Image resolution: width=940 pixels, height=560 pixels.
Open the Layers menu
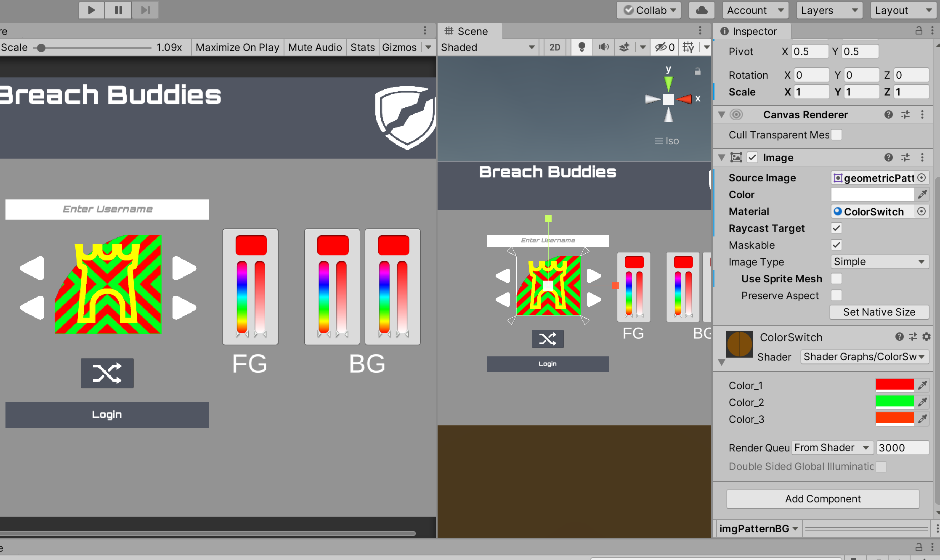[829, 10]
